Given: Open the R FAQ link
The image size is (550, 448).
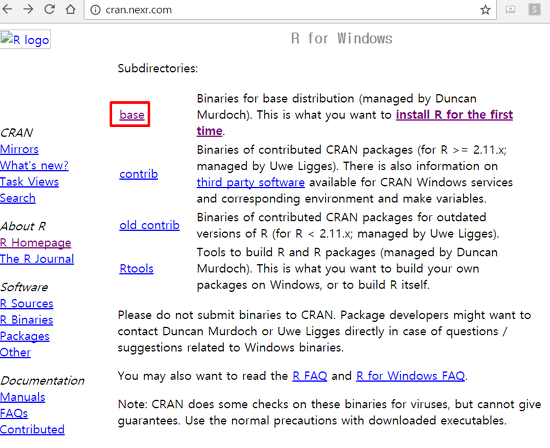Looking at the screenshot, I should (x=310, y=376).
